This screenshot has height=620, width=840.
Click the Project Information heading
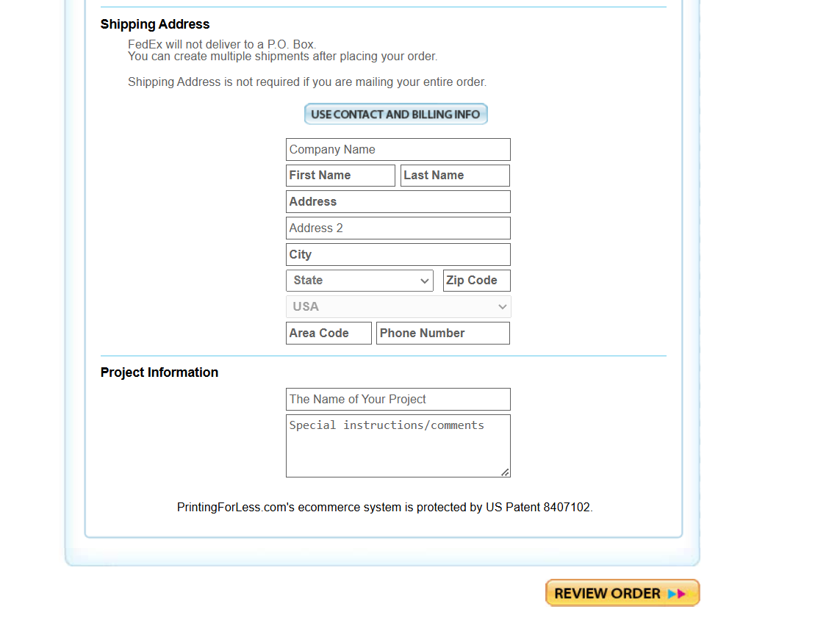click(x=159, y=372)
